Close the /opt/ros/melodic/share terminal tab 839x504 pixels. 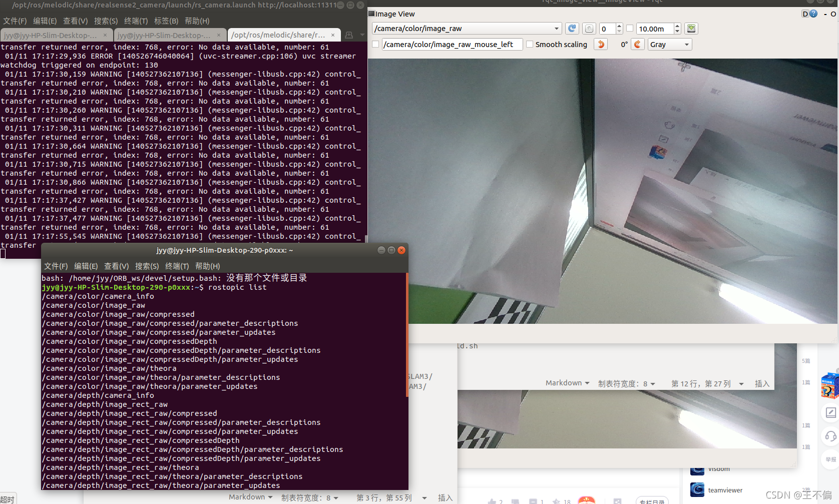pos(333,35)
